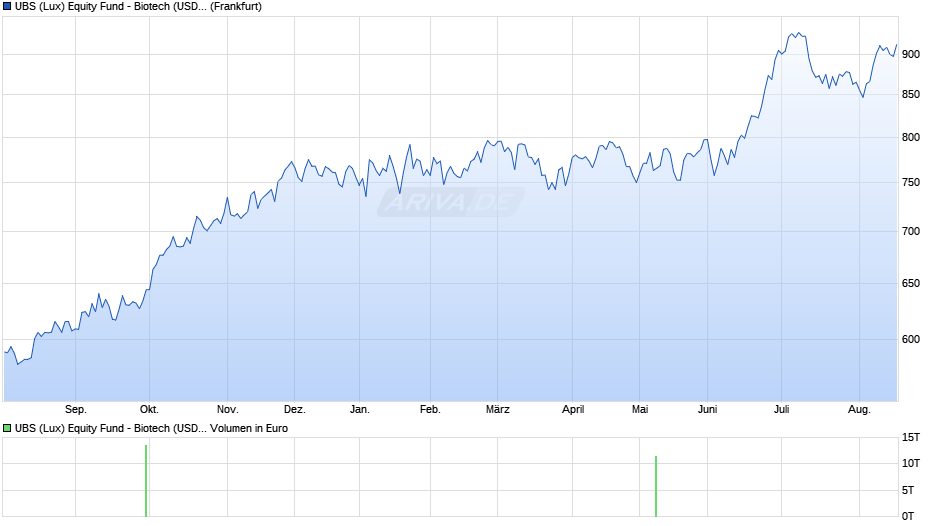The height and width of the screenshot is (526, 940).
Task: Click the 10T volume axis value
Action: 911,463
